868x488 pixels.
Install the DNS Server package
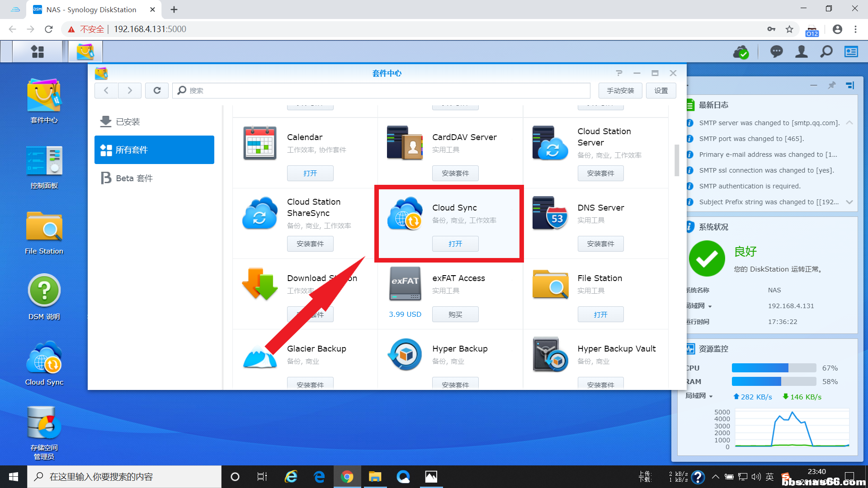tap(600, 244)
